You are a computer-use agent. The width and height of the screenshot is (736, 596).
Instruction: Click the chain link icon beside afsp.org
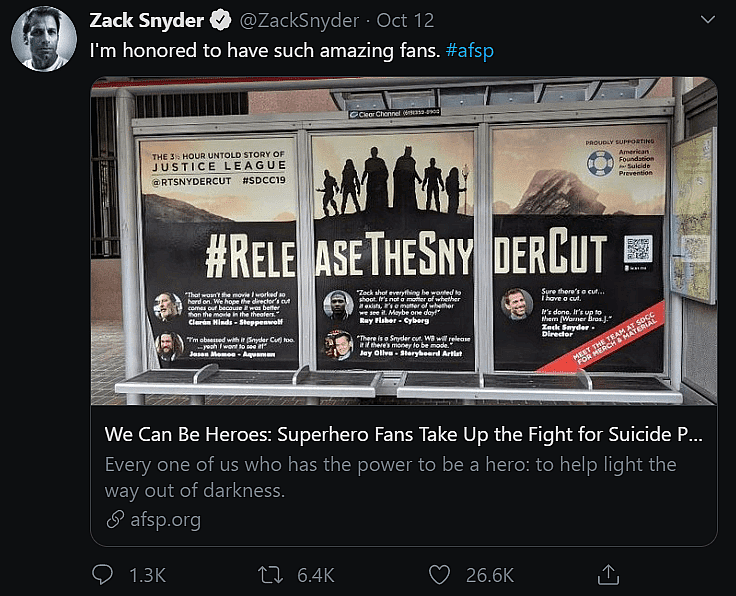click(x=114, y=519)
